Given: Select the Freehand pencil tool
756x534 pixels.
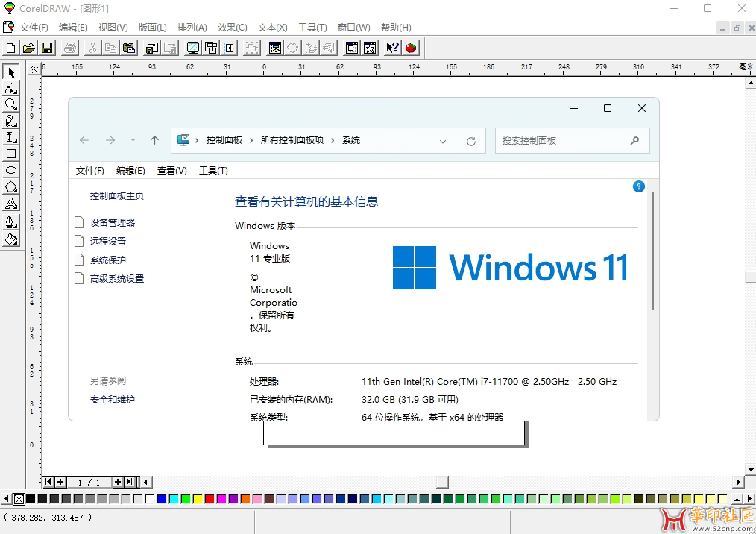Looking at the screenshot, I should 11,121.
